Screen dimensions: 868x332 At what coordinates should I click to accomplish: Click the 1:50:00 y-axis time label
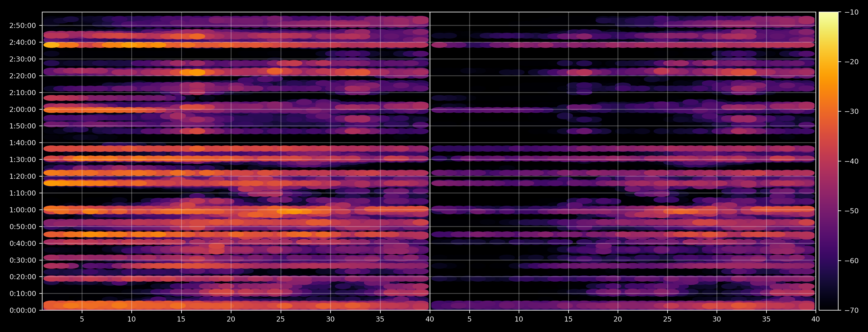point(23,126)
